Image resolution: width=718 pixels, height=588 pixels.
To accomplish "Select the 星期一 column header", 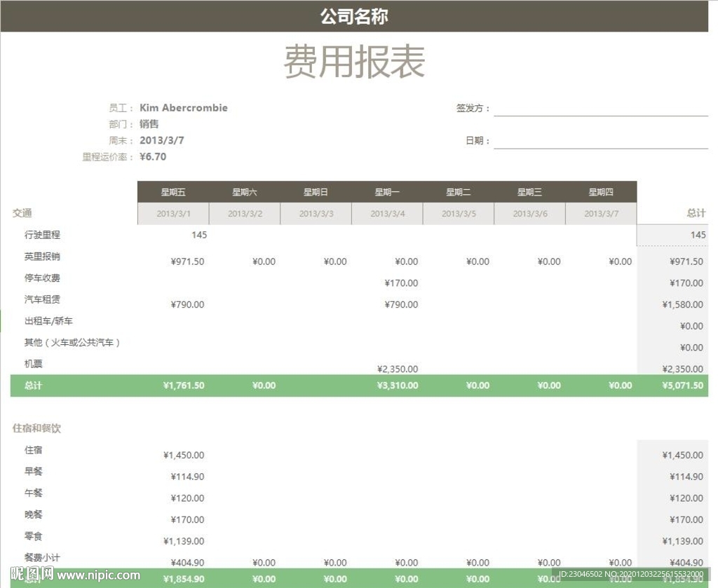I will pos(387,192).
